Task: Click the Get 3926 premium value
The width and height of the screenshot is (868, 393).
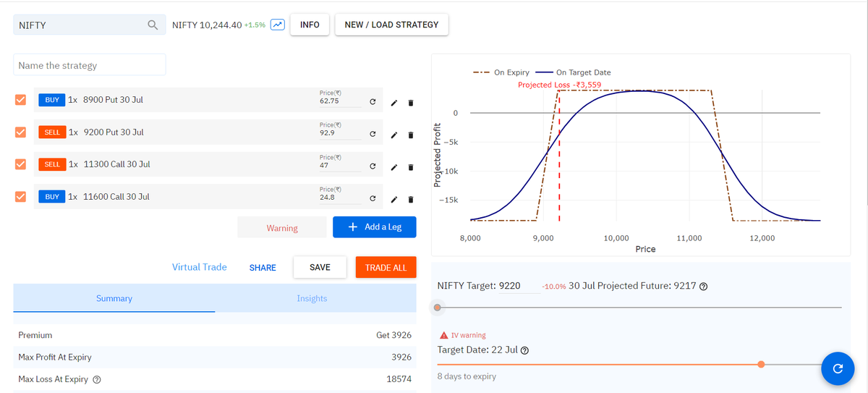Action: [393, 336]
